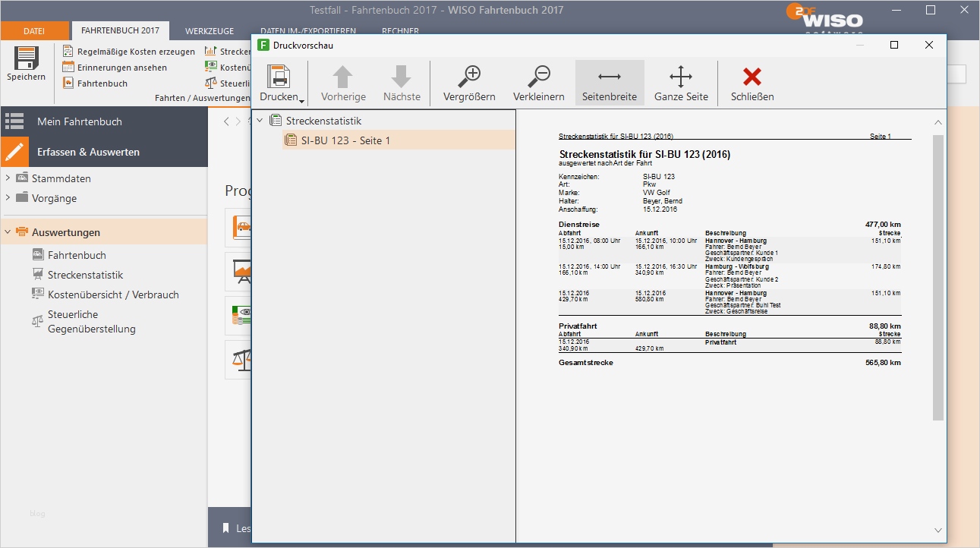
Task: Select Streckenstatistik root tree item
Action: tap(323, 121)
